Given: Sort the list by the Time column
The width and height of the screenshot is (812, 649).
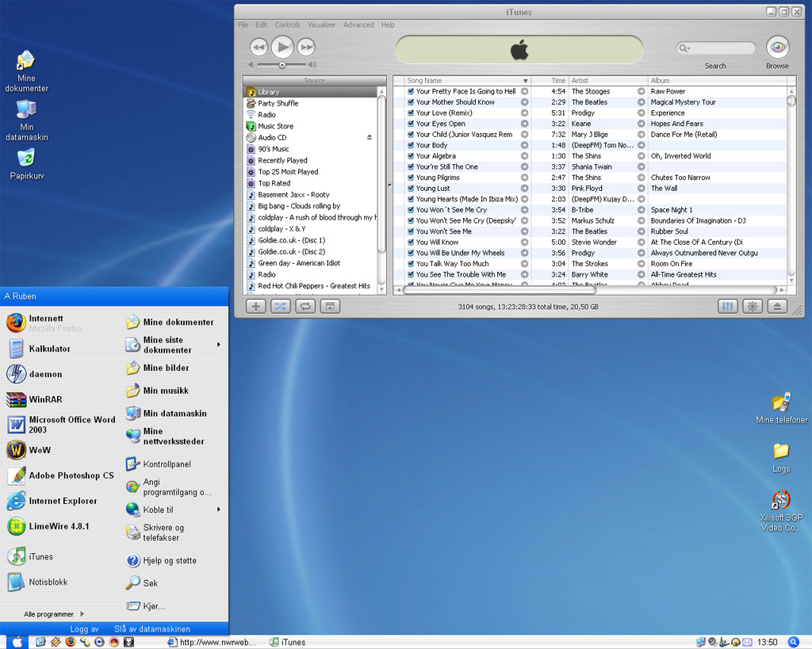Looking at the screenshot, I should (550, 81).
